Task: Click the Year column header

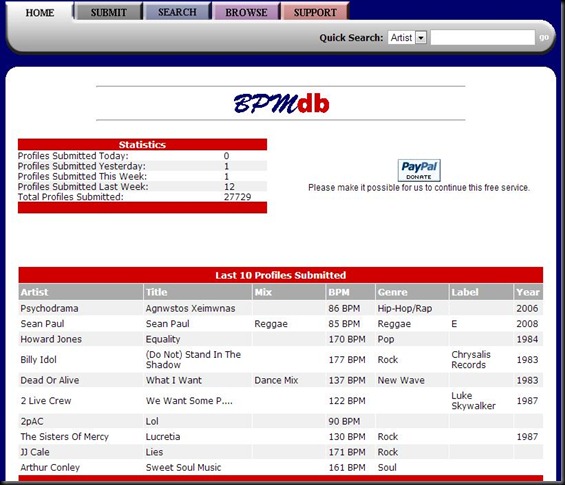Action: 528,292
